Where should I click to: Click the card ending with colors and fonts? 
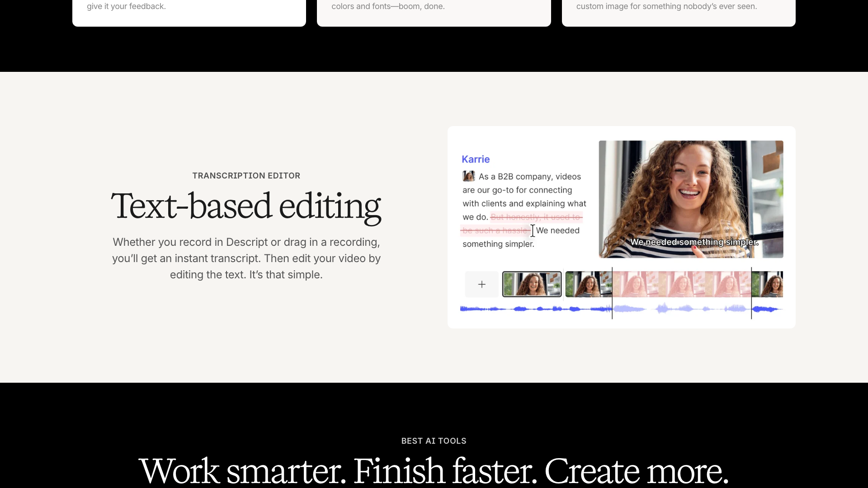tap(434, 6)
